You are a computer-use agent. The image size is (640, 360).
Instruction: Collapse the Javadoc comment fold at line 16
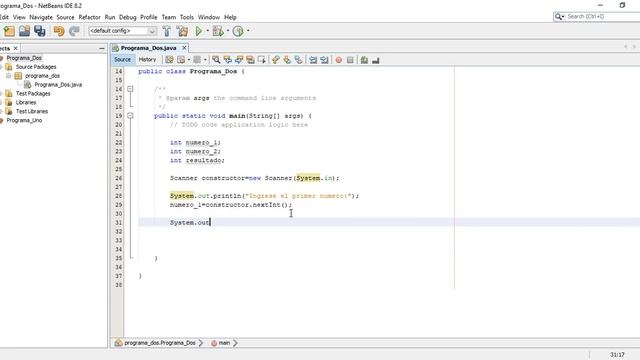pos(130,89)
